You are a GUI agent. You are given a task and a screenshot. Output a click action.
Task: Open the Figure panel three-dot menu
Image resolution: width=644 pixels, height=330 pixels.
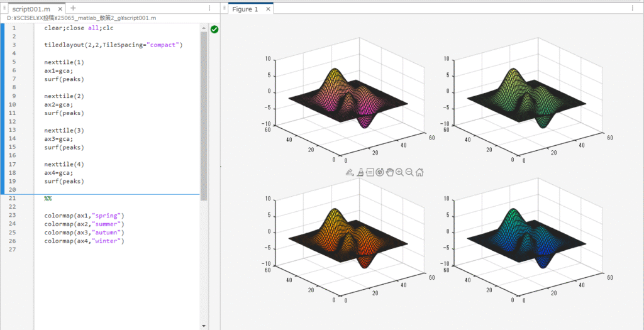coord(633,8)
